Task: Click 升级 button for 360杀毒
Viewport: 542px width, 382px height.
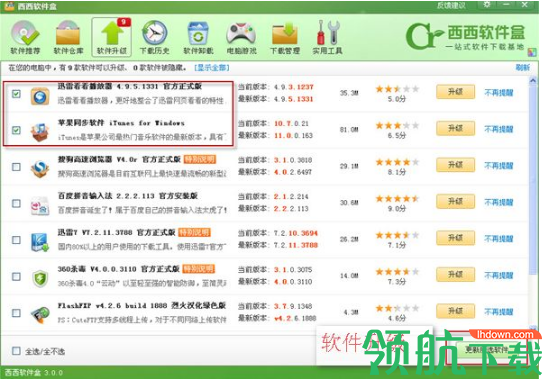Action: (455, 274)
